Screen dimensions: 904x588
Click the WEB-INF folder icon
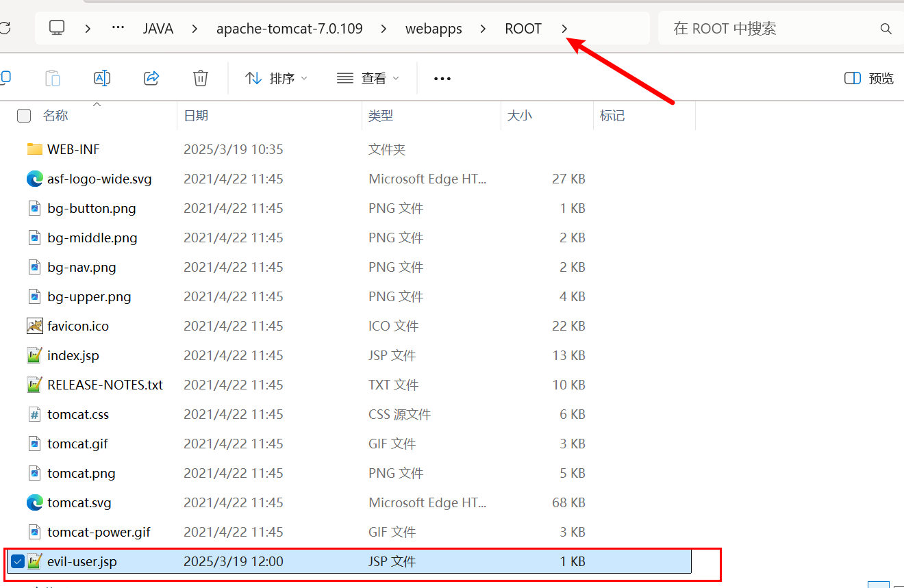[34, 149]
